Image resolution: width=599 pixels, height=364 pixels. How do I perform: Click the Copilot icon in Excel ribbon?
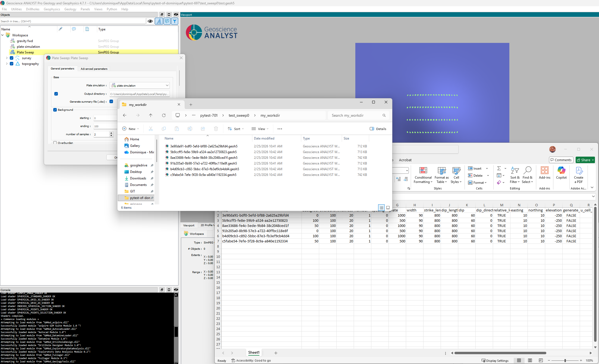[561, 173]
